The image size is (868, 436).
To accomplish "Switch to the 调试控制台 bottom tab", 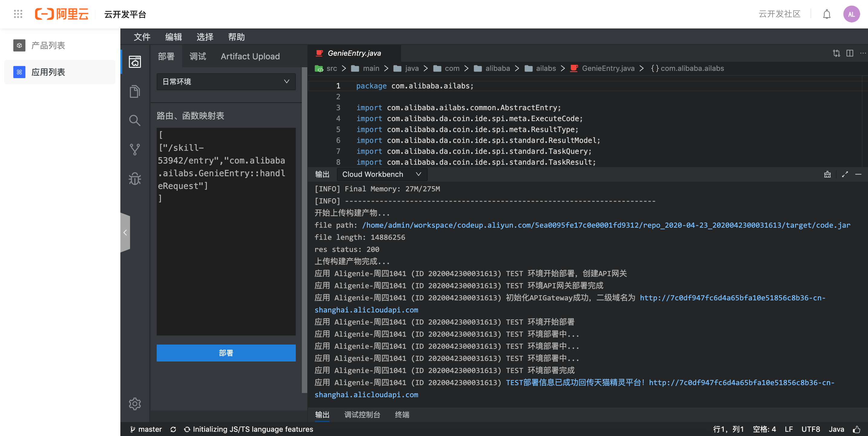I will (362, 415).
